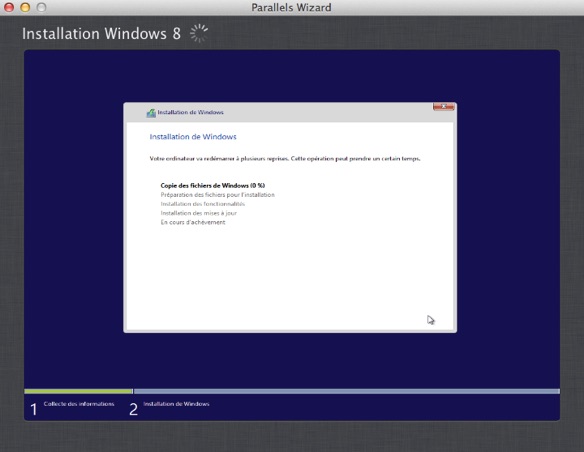Click the 'Votre ordinateur va redémarrer' message text
Screen dimensions: 584x452
pos(285,159)
